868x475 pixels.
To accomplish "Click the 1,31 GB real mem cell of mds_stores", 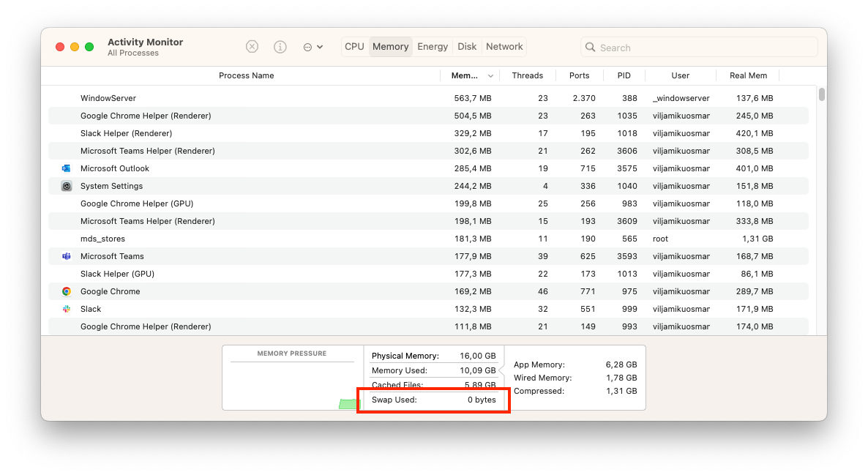I will coord(757,239).
